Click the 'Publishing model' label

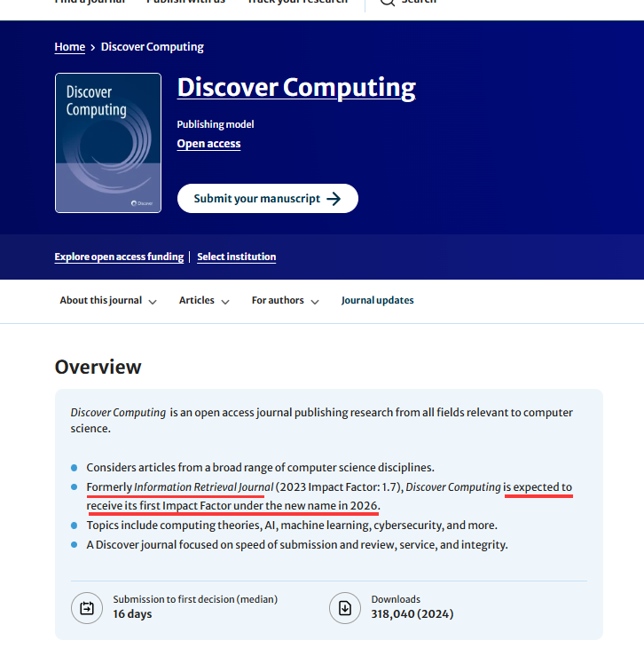pyautogui.click(x=216, y=124)
